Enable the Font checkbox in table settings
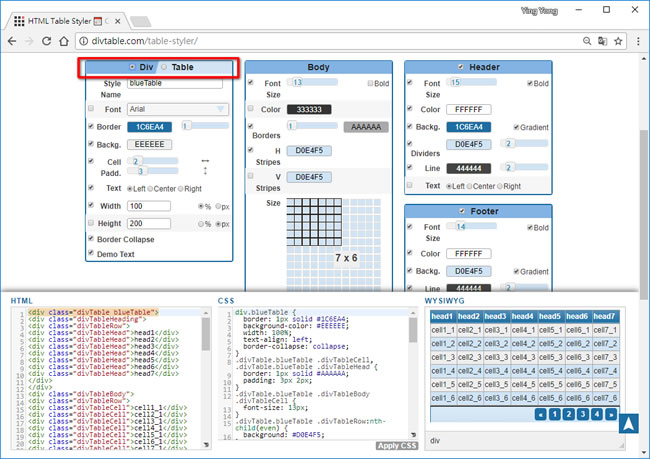Image resolution: width=650 pixels, height=459 pixels. click(91, 108)
